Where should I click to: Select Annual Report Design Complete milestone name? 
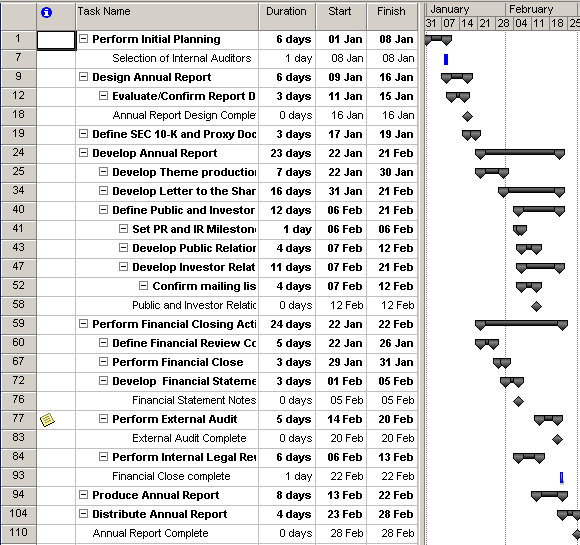(x=184, y=115)
